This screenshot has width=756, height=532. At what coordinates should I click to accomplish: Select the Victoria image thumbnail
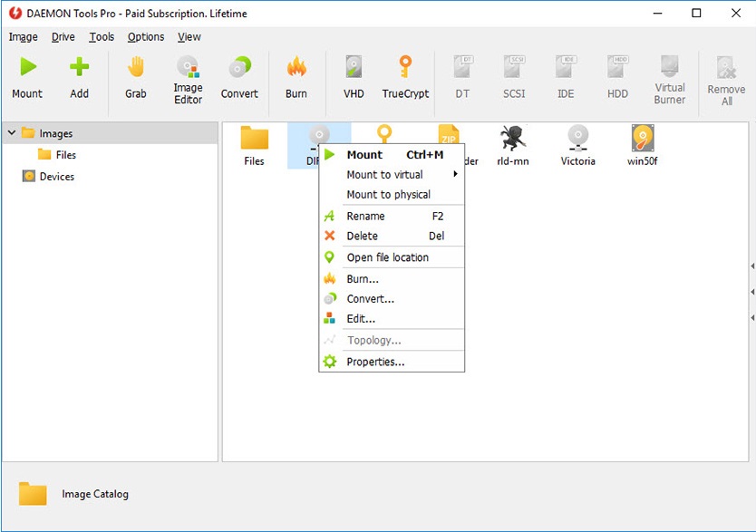(x=577, y=145)
